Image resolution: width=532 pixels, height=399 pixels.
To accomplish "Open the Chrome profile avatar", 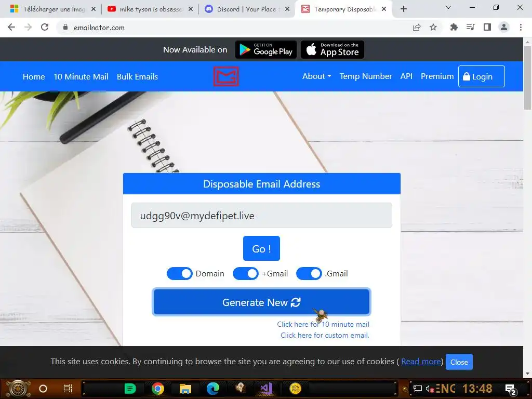I will point(504,27).
